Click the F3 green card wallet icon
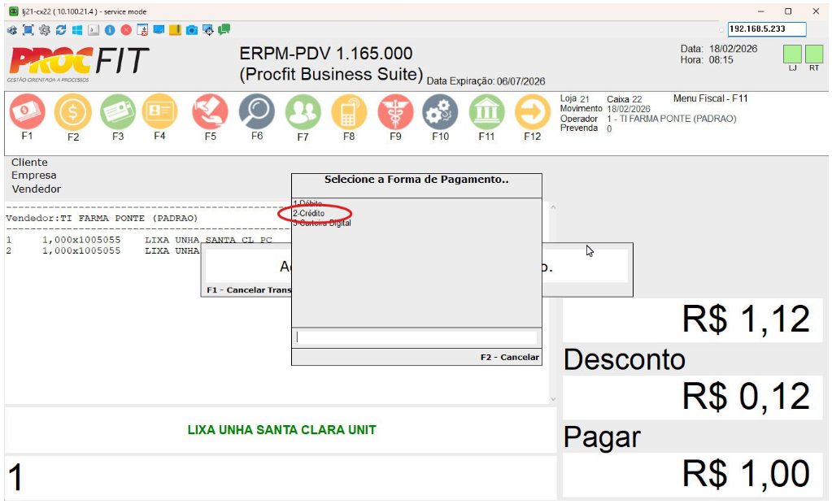Image resolution: width=832 pixels, height=504 pixels. 118,112
